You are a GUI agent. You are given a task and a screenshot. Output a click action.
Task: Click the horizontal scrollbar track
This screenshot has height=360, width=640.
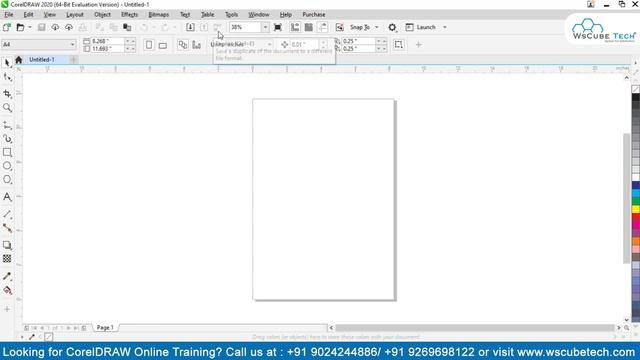coord(474,327)
